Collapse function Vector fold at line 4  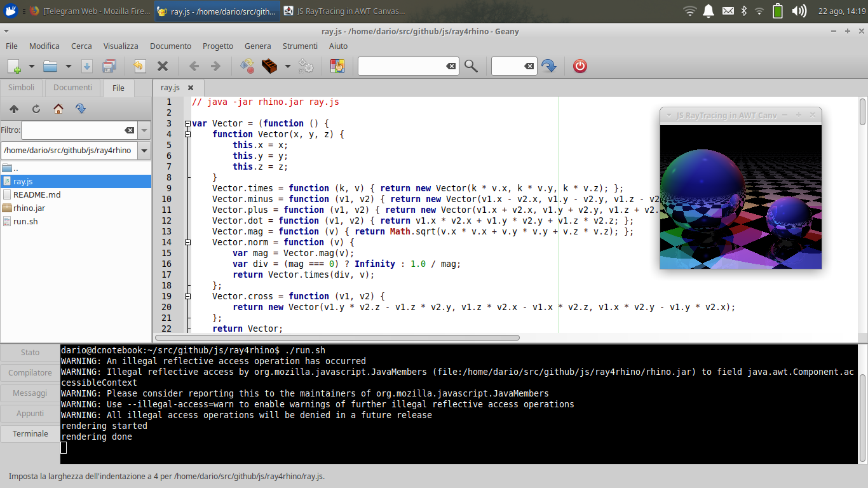pos(187,134)
